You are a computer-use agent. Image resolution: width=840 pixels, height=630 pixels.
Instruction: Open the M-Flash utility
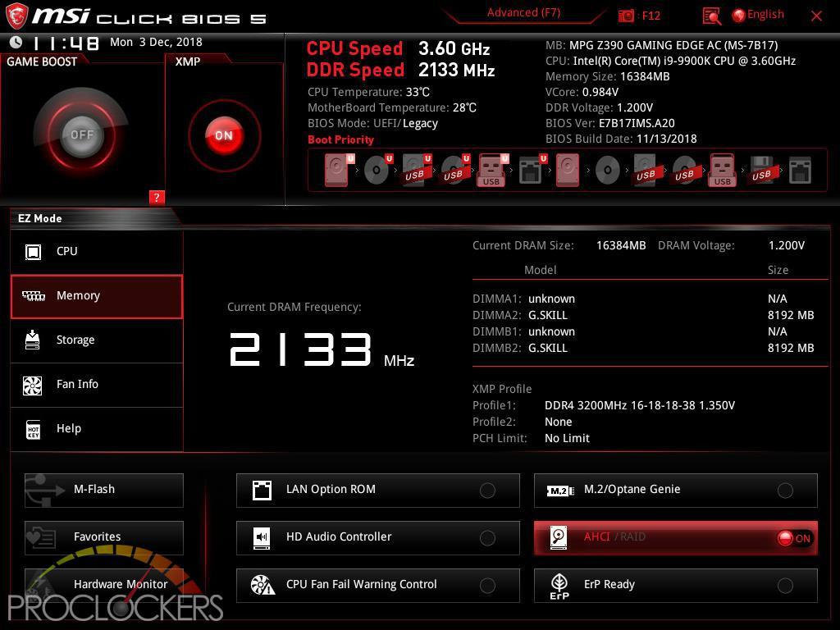point(104,491)
